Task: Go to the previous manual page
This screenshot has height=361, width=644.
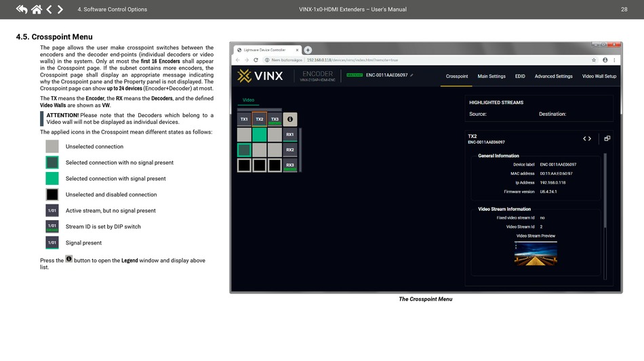Action: tap(49, 9)
